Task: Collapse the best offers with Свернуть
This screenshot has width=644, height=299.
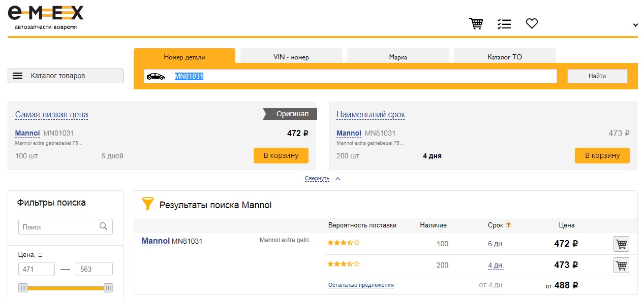Action: coord(317,179)
